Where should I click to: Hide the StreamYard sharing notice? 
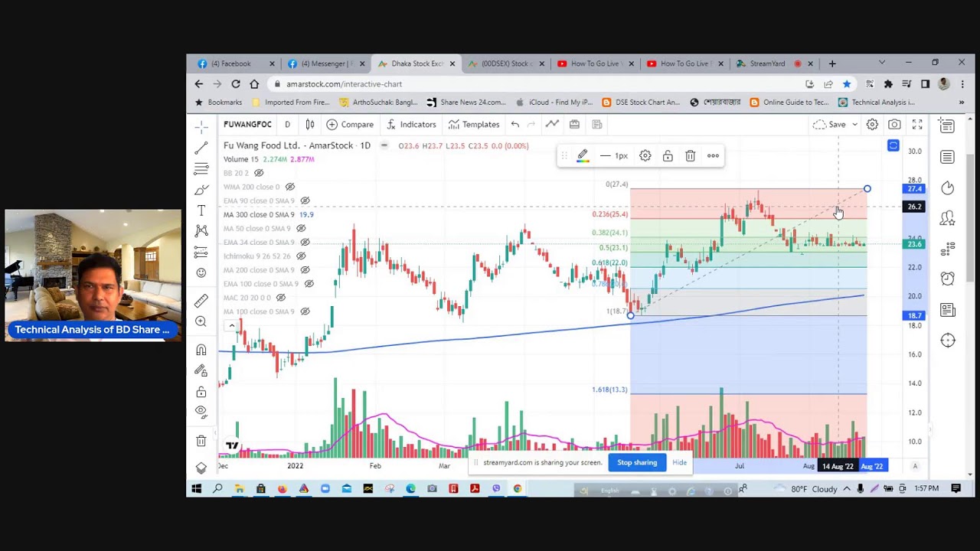pos(679,462)
